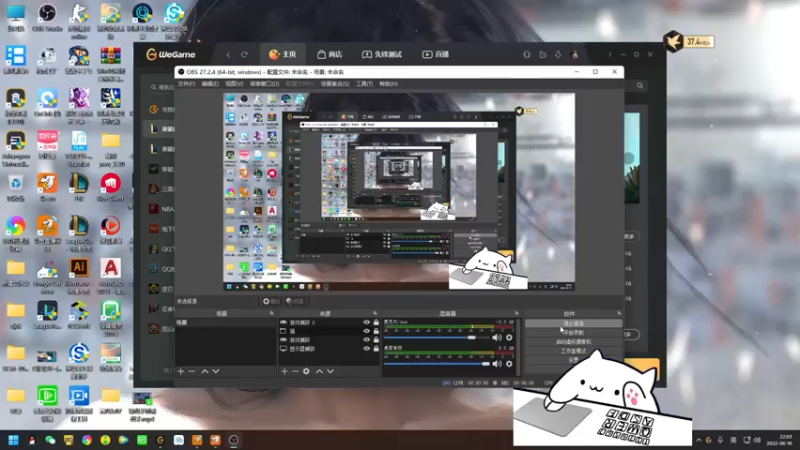
Task: Mute the Mic/Aux speaker icon
Action: (497, 337)
